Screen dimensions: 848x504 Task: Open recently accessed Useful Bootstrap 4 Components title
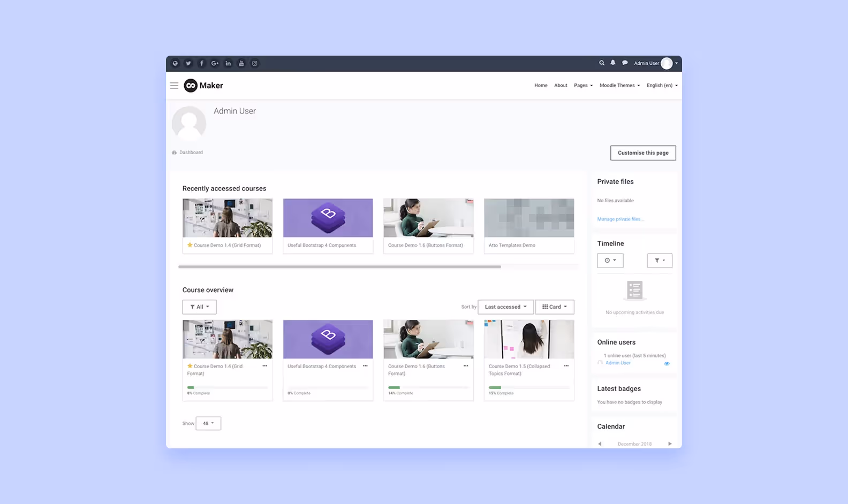point(322,245)
